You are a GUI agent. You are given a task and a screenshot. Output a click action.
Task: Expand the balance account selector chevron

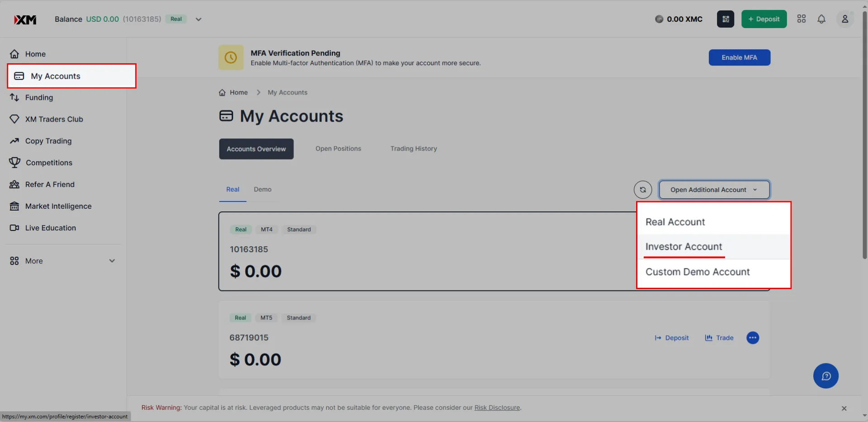[198, 19]
